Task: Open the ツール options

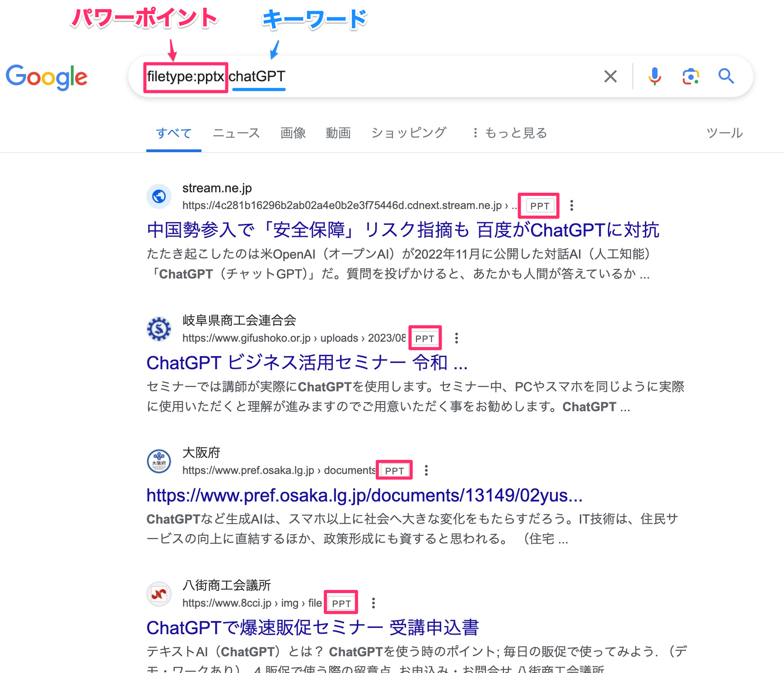Action: 724,133
